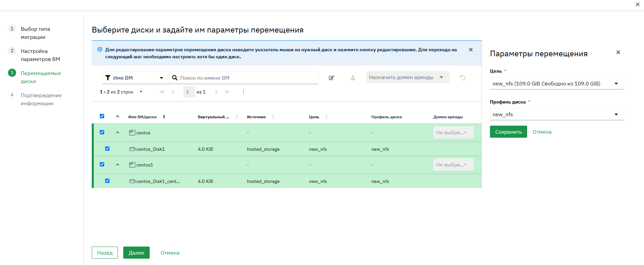
Task: Click the centos1 VM icon
Action: pyautogui.click(x=132, y=165)
